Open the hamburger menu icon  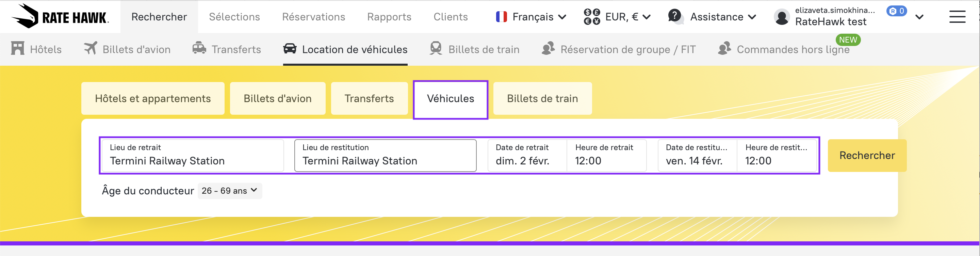click(957, 17)
